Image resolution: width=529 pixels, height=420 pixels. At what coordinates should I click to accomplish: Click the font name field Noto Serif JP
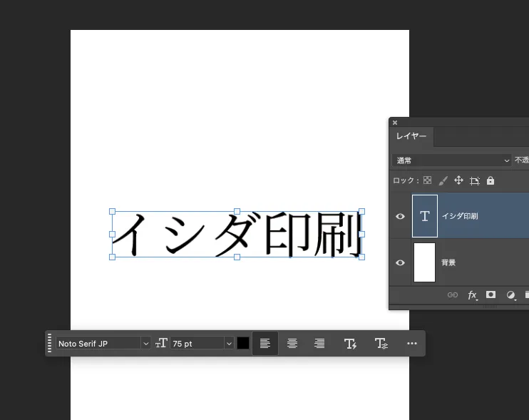98,344
